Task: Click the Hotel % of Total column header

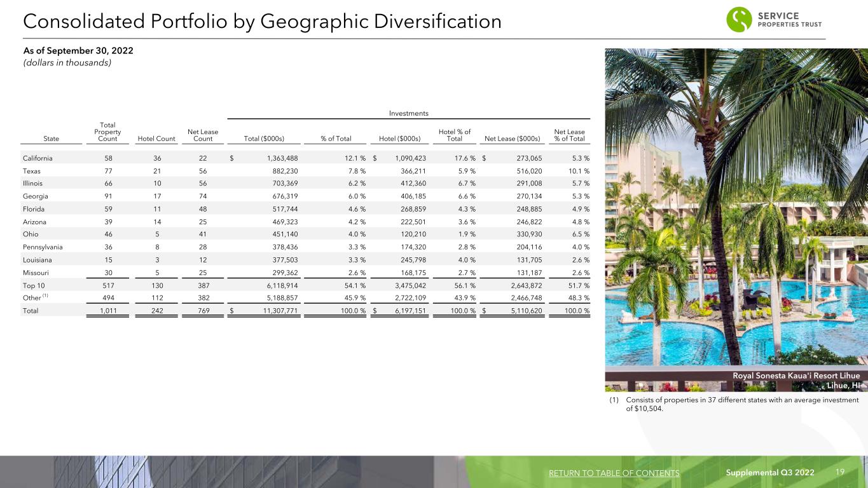Action: pyautogui.click(x=454, y=135)
